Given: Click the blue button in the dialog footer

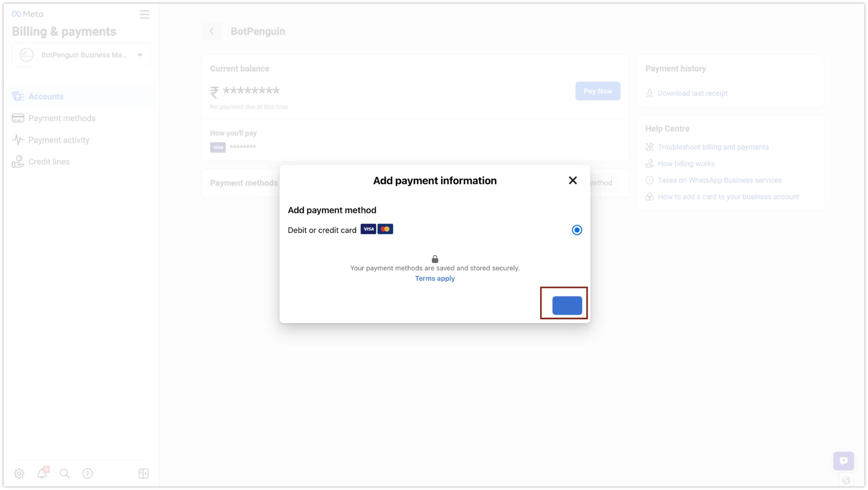Looking at the screenshot, I should (567, 306).
